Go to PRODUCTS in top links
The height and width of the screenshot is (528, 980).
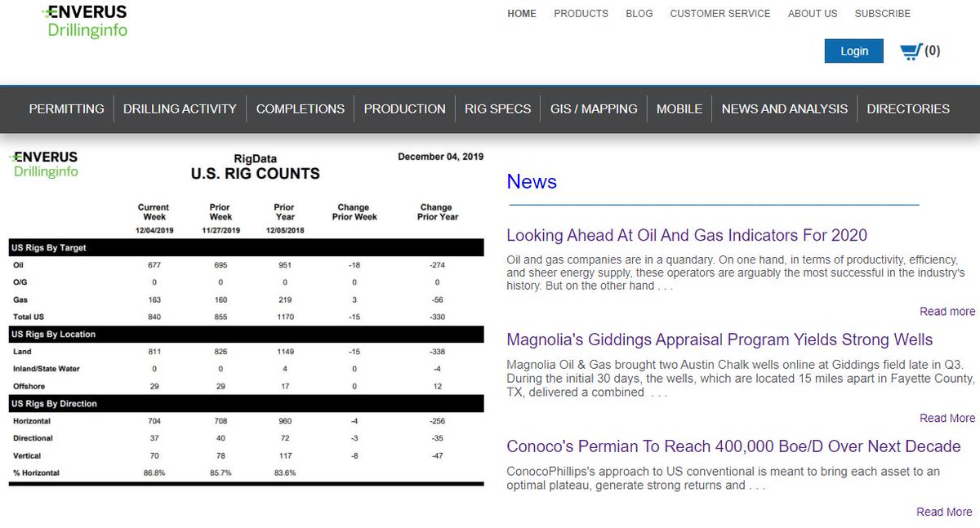(581, 14)
